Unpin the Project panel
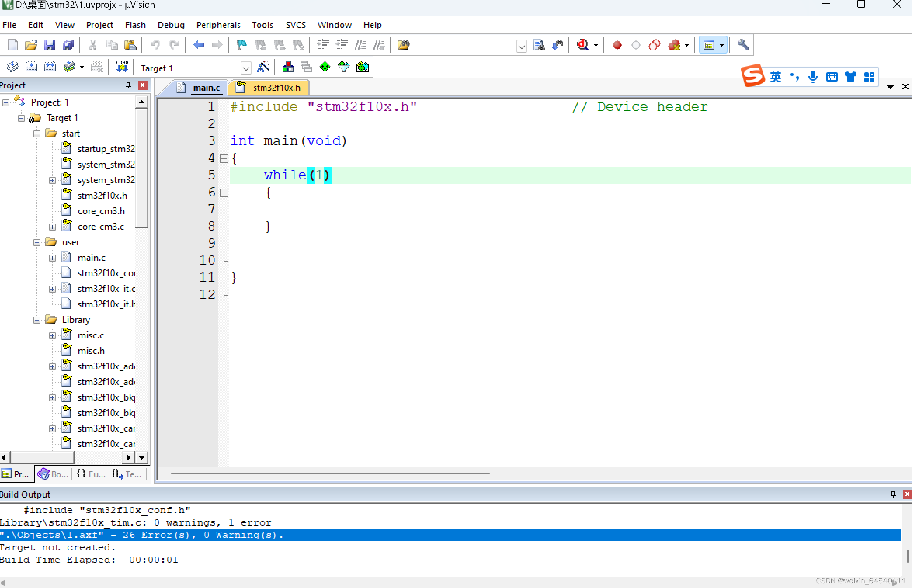912x588 pixels. 128,85
